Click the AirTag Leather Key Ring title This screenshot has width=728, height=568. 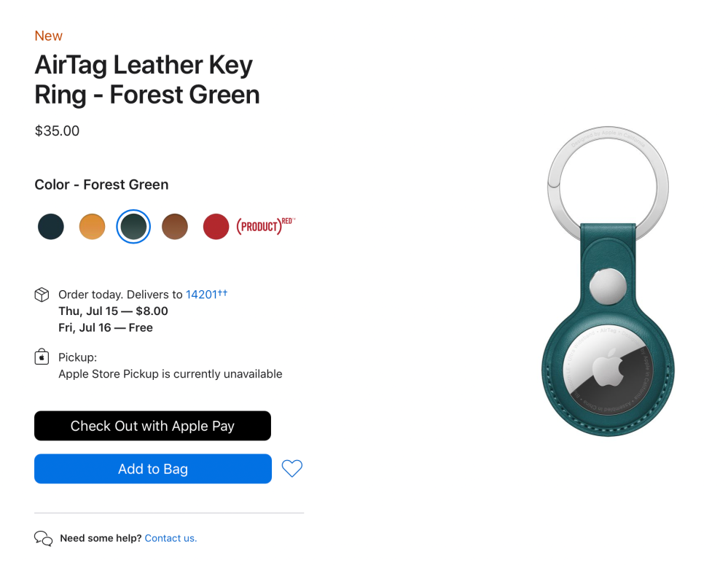pyautogui.click(x=147, y=79)
